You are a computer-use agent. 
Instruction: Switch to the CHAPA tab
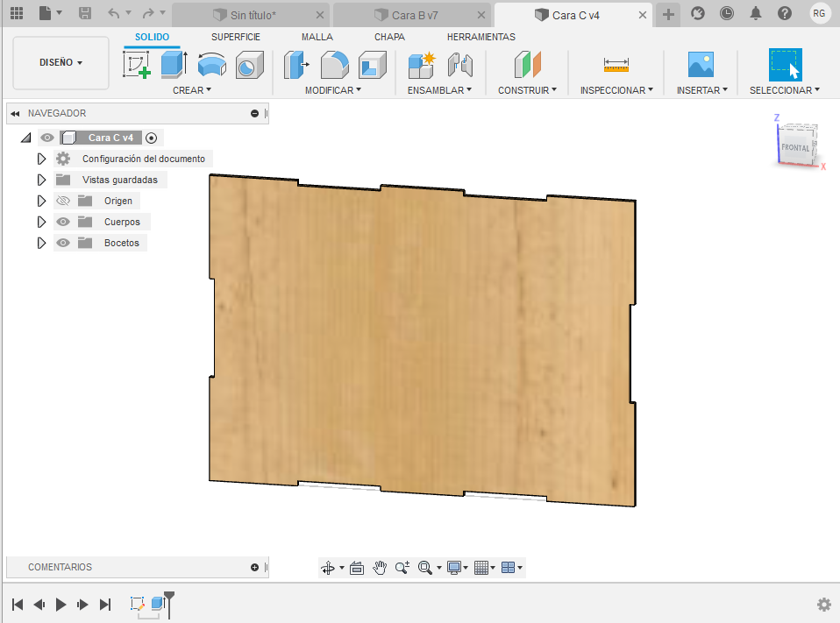point(389,37)
